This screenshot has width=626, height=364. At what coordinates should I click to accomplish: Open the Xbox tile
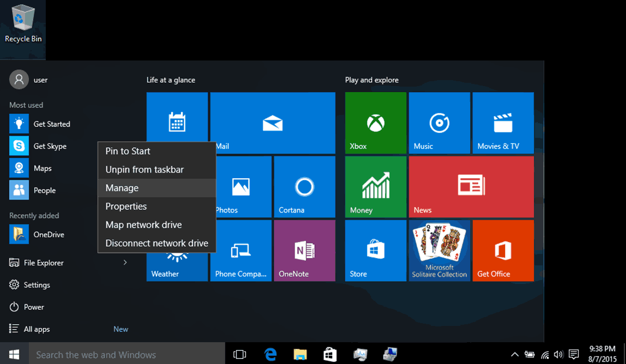coord(376,123)
